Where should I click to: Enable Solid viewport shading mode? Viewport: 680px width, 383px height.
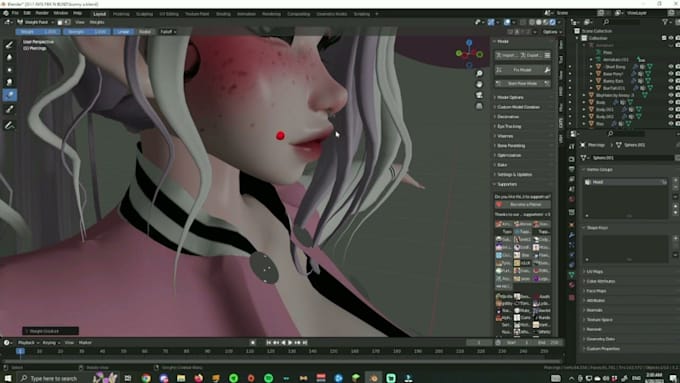539,22
